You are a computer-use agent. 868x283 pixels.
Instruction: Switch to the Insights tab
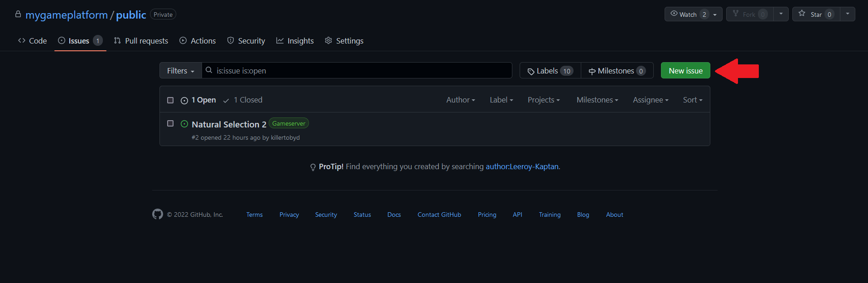pos(295,41)
